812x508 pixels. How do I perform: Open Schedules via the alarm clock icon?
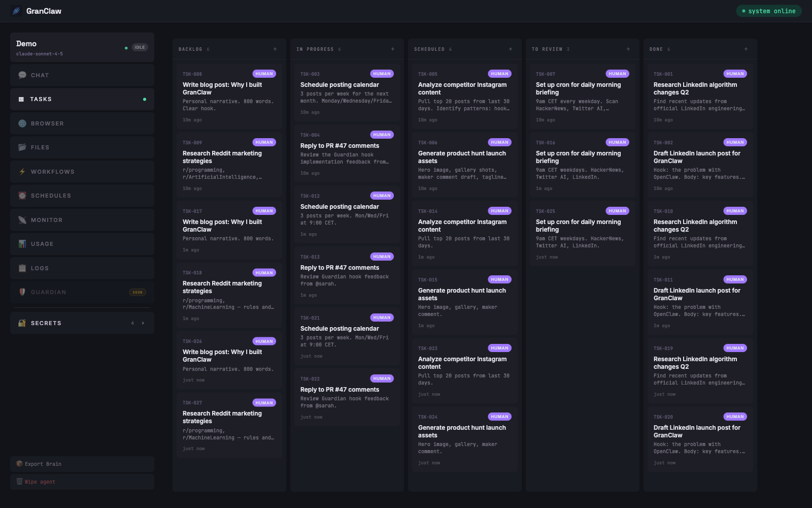22,195
